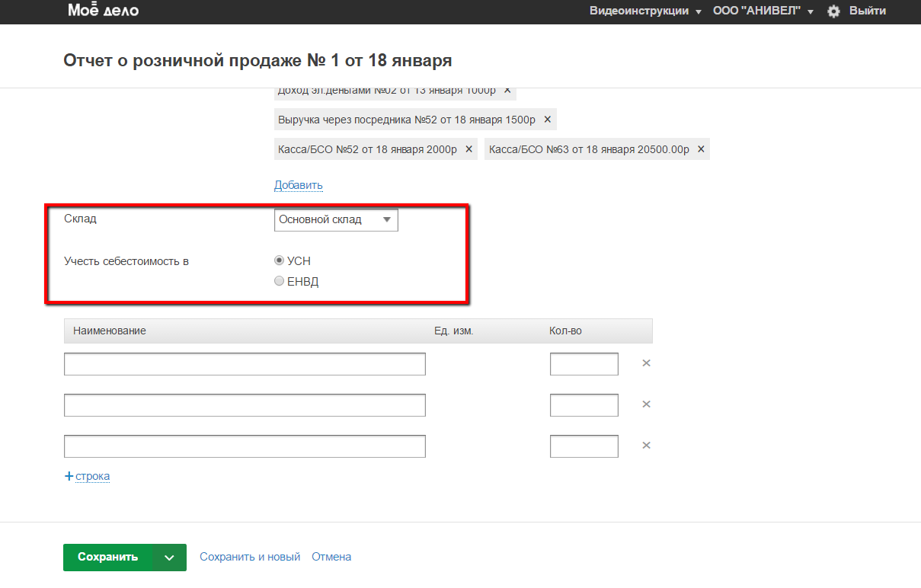
Task: Select the ЕНВД radio button
Action: point(279,282)
